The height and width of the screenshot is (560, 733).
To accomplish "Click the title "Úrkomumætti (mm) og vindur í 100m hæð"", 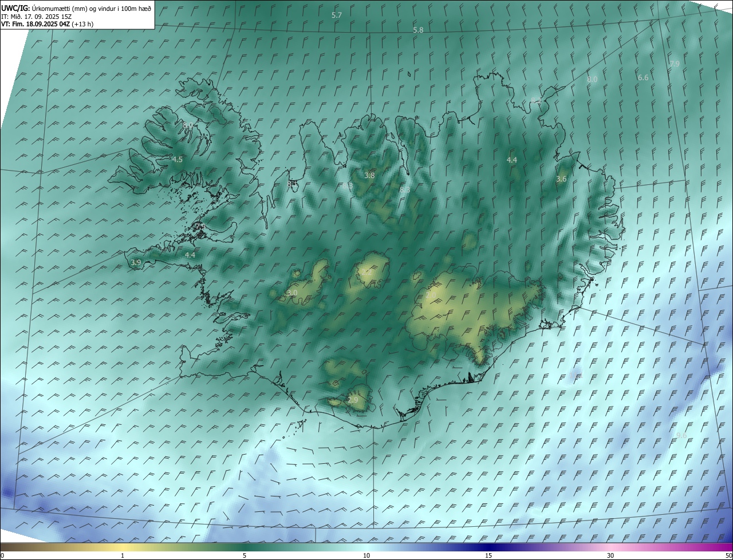I will click(x=92, y=8).
